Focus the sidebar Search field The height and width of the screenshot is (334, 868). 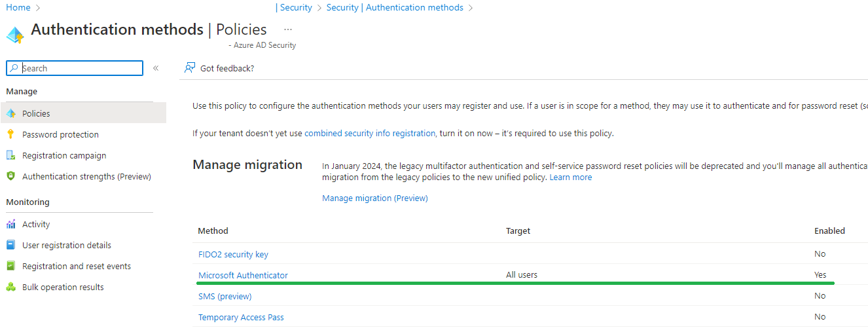pyautogui.click(x=75, y=68)
